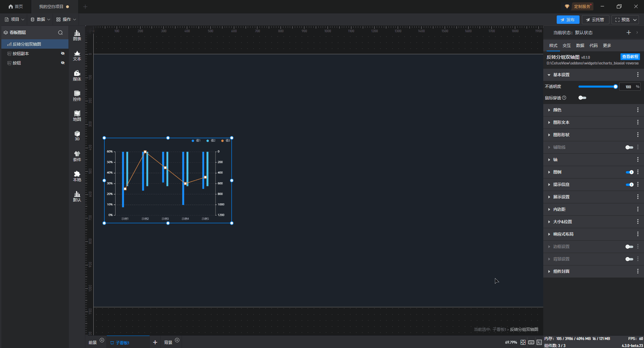
Task: Open the 操作 operations menu
Action: [66, 19]
